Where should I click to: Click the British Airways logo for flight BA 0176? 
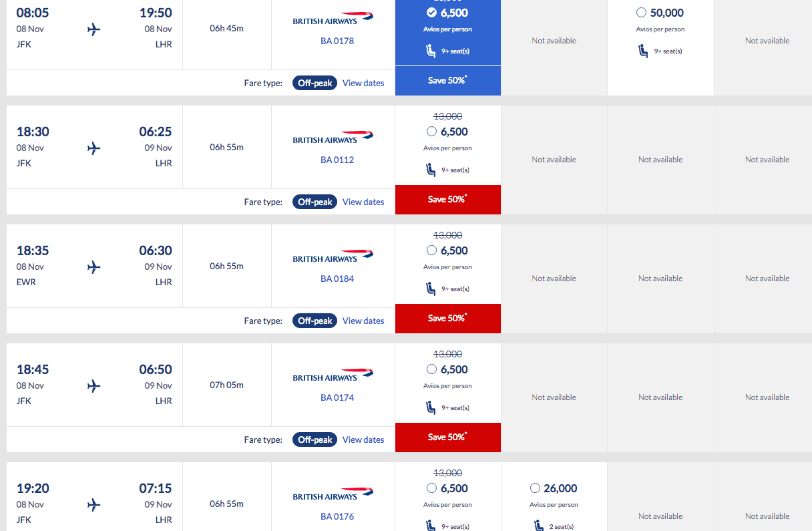click(x=333, y=494)
